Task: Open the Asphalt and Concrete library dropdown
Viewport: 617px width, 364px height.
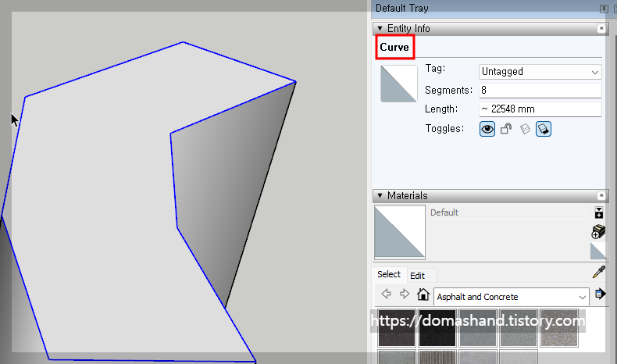Action: 511,297
